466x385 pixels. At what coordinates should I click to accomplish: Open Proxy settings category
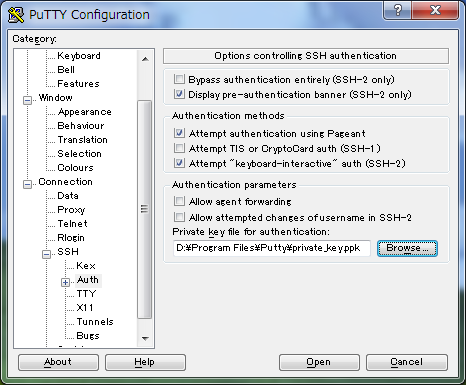[71, 210]
